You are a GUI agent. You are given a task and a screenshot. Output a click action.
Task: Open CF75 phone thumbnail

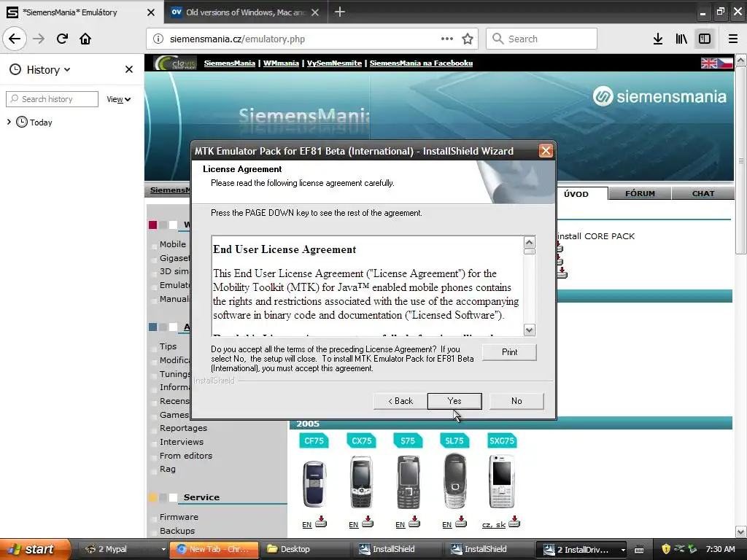[x=314, y=484]
